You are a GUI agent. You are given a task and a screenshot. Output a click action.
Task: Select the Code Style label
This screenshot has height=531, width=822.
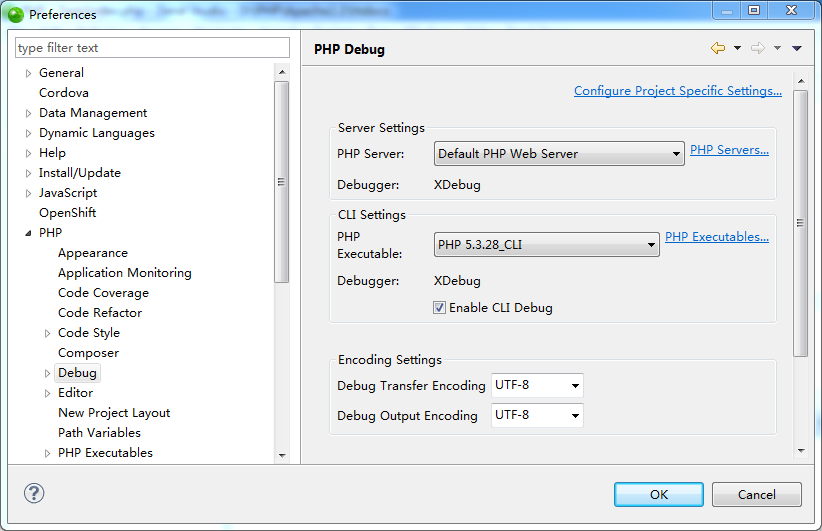[89, 333]
